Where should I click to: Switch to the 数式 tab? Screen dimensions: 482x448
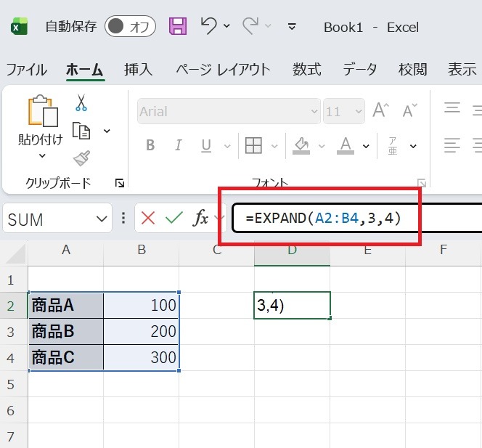click(x=307, y=70)
